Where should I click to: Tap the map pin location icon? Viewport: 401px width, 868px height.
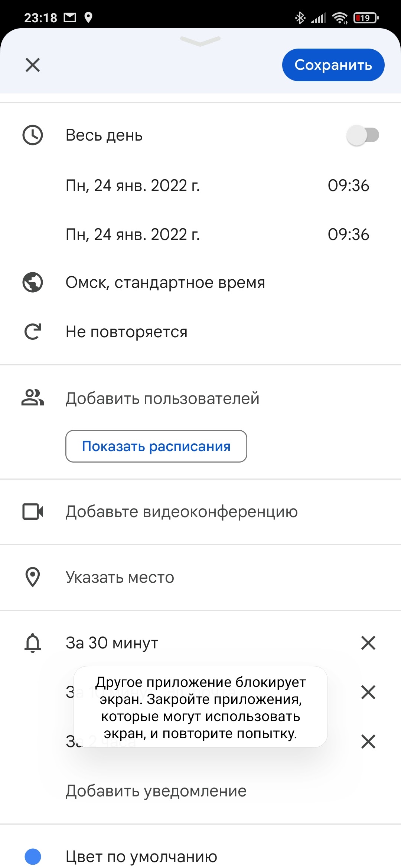[33, 577]
